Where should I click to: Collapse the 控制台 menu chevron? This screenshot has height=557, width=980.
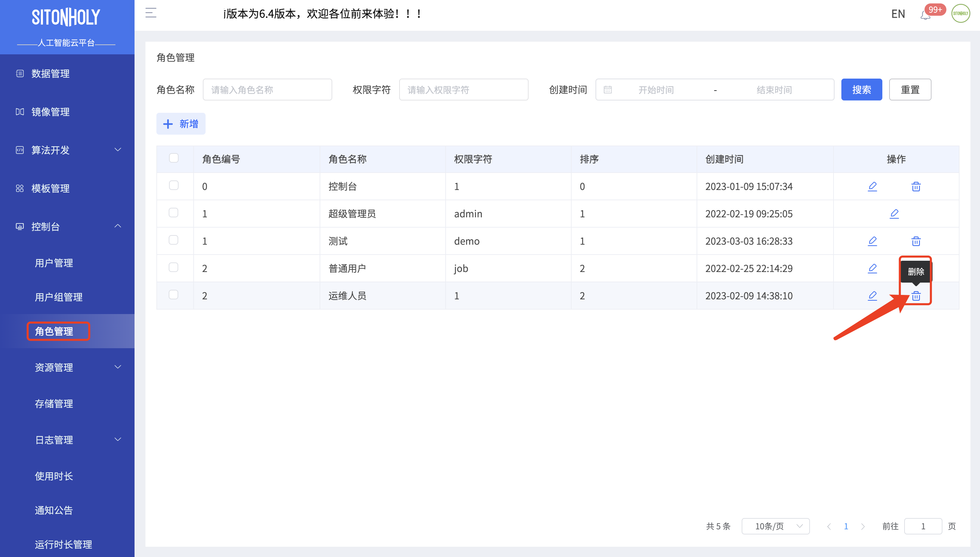pyautogui.click(x=118, y=226)
